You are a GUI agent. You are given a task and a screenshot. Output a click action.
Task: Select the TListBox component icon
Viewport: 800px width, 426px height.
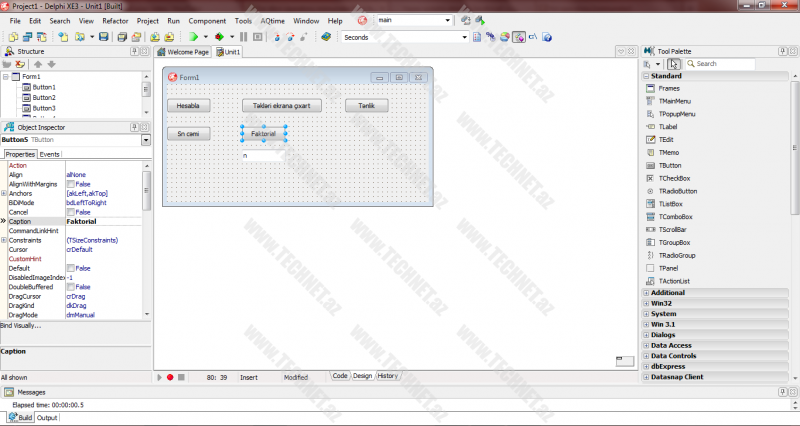coord(670,204)
